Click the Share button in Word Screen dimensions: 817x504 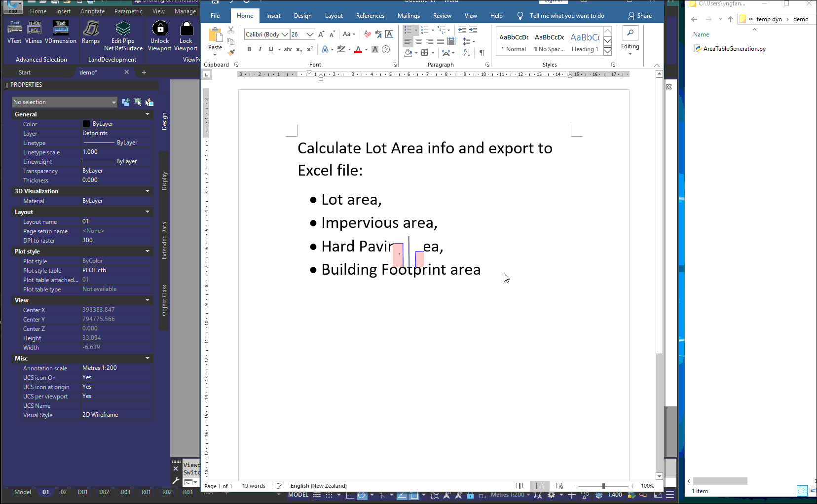click(x=640, y=16)
